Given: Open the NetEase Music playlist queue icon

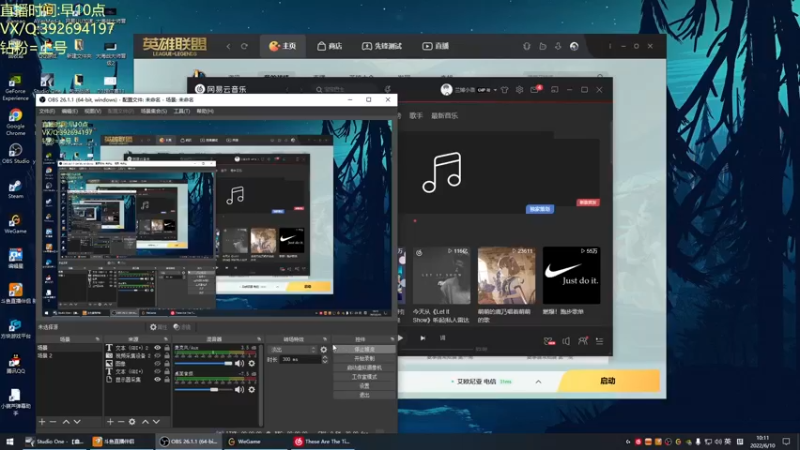Looking at the screenshot, I should [x=599, y=341].
